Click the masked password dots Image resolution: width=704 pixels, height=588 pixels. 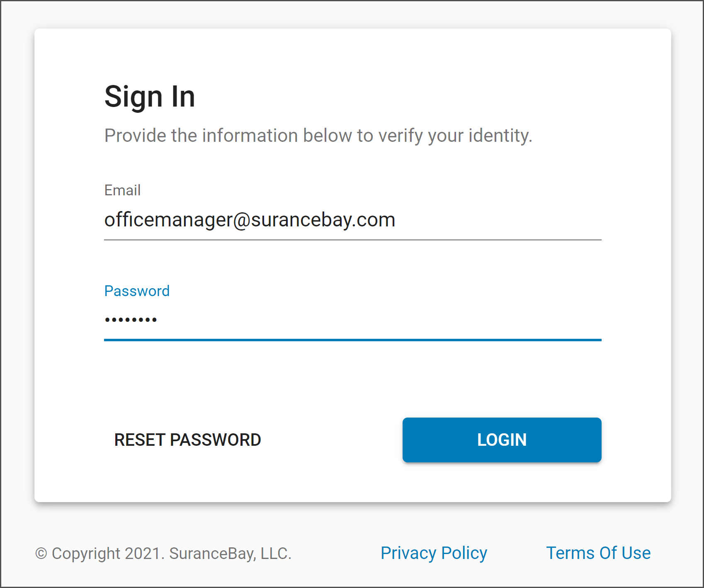pos(131,320)
